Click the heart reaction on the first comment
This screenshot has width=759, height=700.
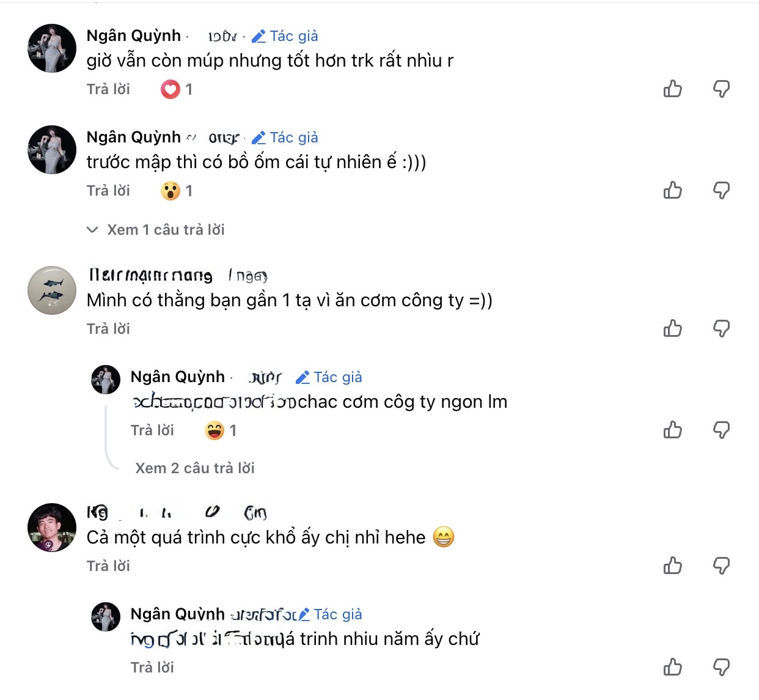[x=170, y=89]
